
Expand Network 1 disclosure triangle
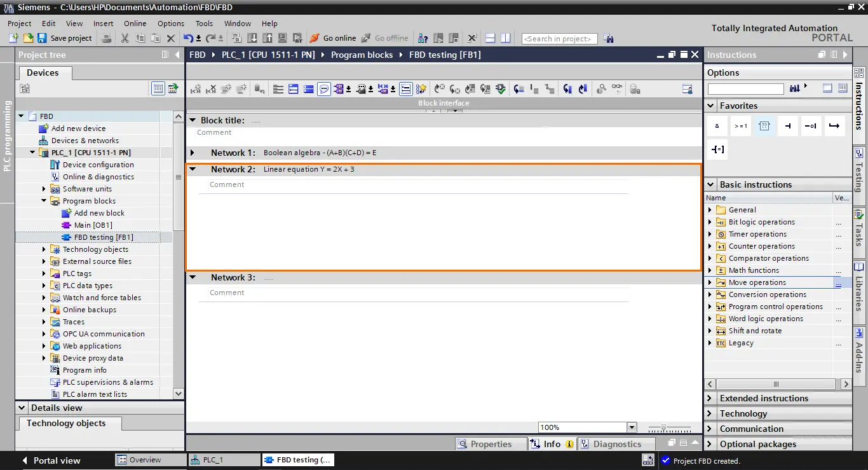pyautogui.click(x=193, y=153)
